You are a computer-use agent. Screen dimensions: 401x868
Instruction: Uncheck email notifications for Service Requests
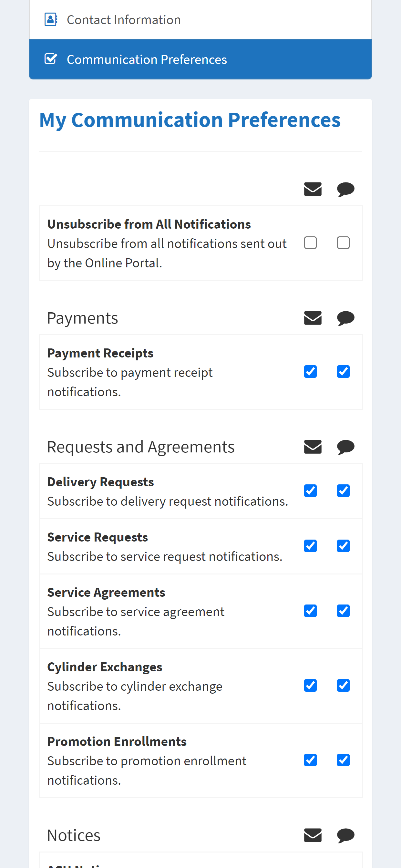coord(310,546)
